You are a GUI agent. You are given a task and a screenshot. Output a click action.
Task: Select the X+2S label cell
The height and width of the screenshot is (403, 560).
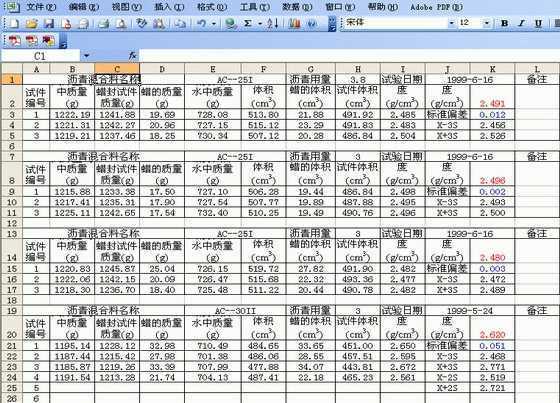[448, 388]
